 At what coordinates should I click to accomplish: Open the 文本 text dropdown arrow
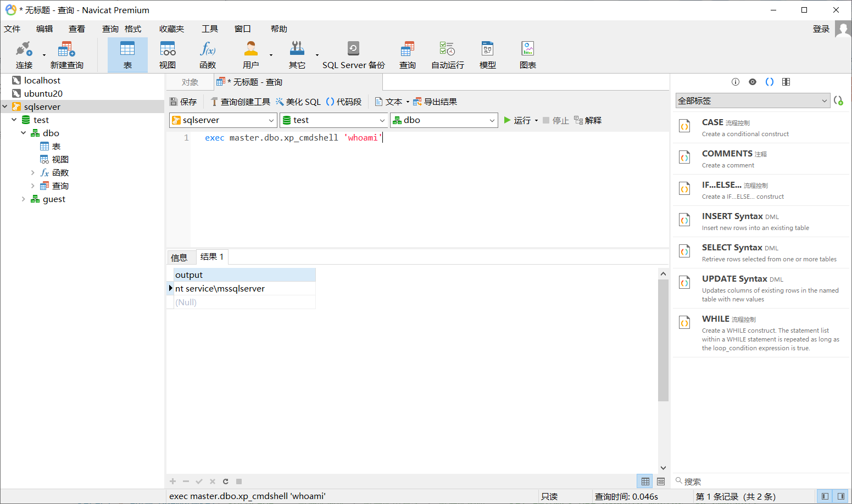pos(408,102)
